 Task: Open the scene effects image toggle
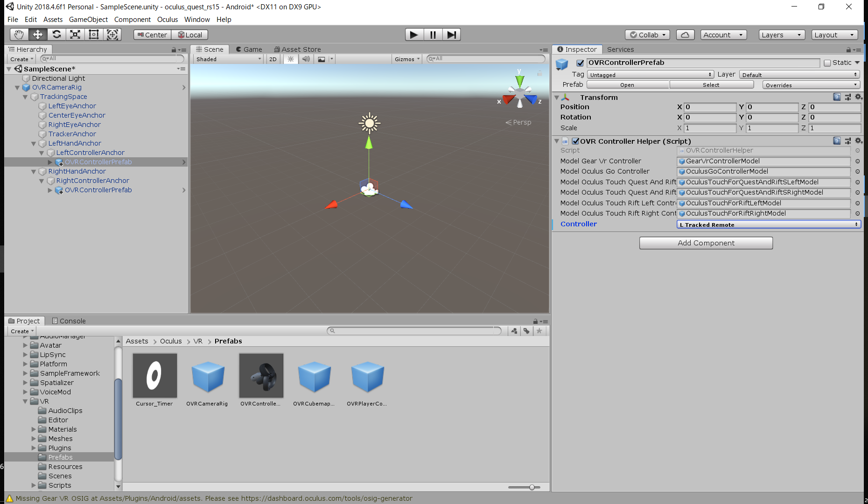pyautogui.click(x=322, y=59)
